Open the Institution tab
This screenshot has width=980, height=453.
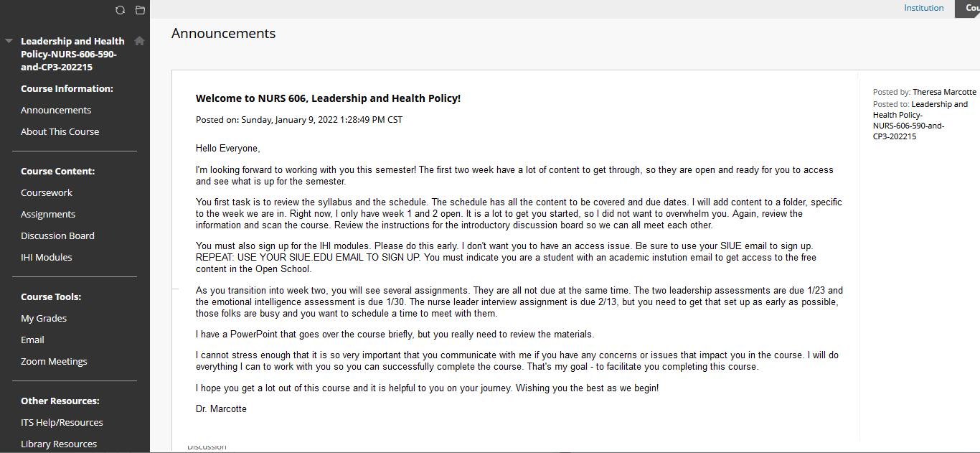click(x=923, y=8)
